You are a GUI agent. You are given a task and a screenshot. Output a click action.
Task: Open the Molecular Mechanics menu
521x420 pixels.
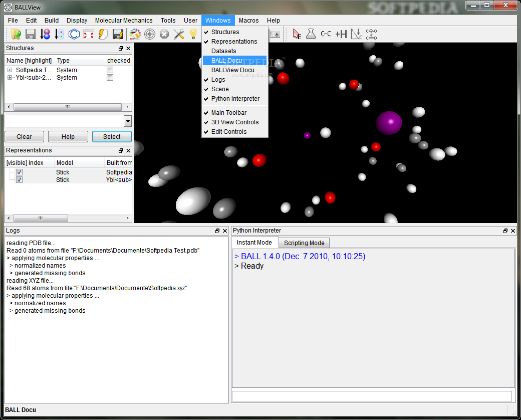pyautogui.click(x=124, y=20)
